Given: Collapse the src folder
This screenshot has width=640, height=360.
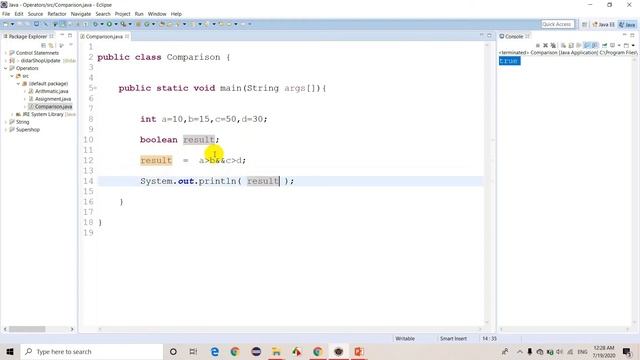Looking at the screenshot, I should point(12,76).
